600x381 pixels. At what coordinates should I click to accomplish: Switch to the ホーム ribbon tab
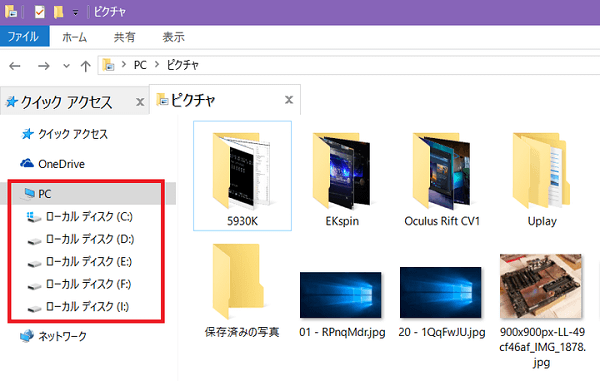coord(75,37)
